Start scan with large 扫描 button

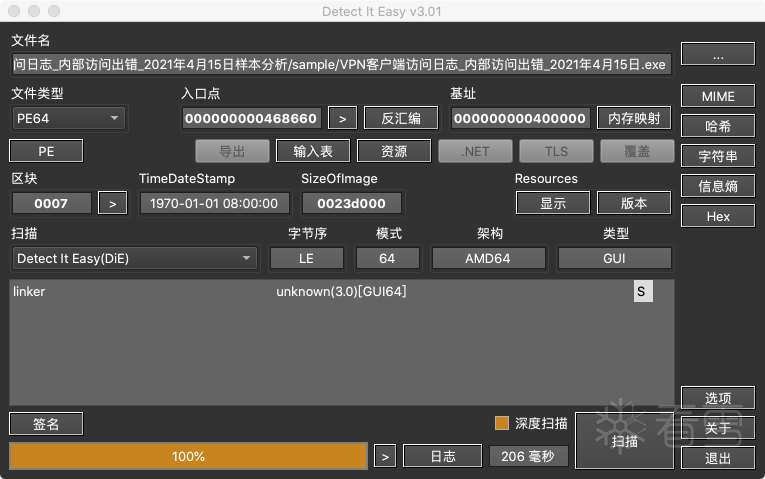click(624, 441)
